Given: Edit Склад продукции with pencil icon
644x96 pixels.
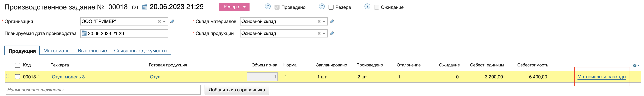Looking at the screenshot, I should [x=332, y=33].
